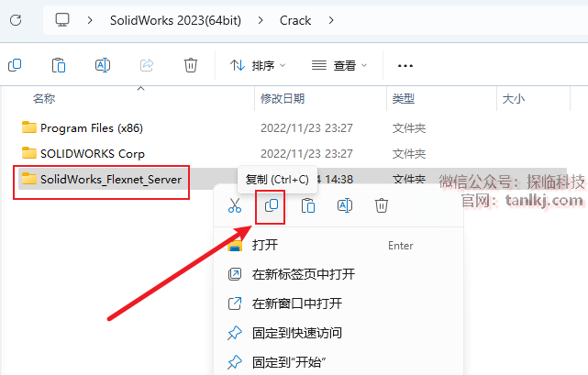
Task: Click the rename icon in the context menu
Action: point(345,205)
